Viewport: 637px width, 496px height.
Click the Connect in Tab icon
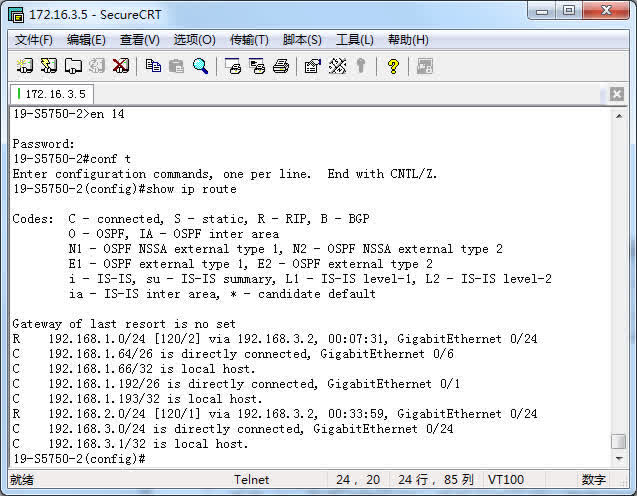(72, 66)
